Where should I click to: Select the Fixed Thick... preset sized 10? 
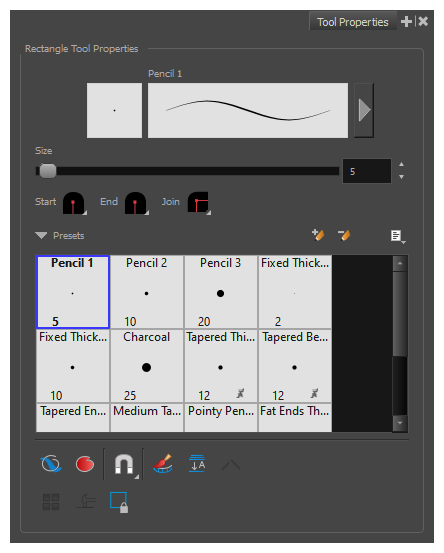point(73,366)
